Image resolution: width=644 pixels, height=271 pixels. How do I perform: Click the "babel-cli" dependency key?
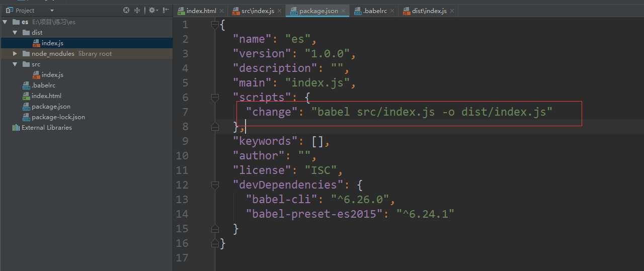[x=282, y=199]
